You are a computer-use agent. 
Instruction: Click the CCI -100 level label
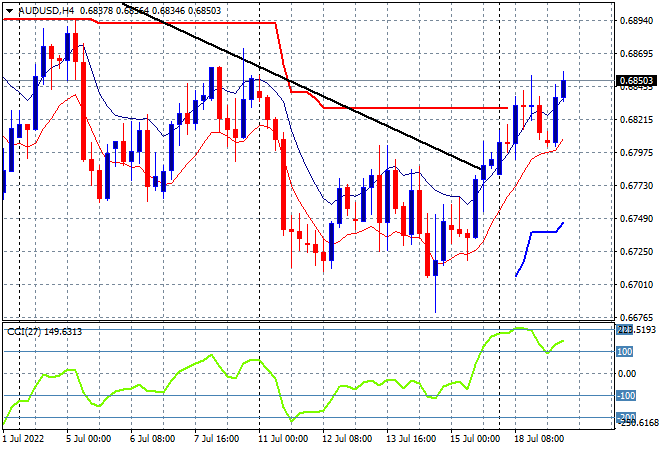[x=626, y=396]
